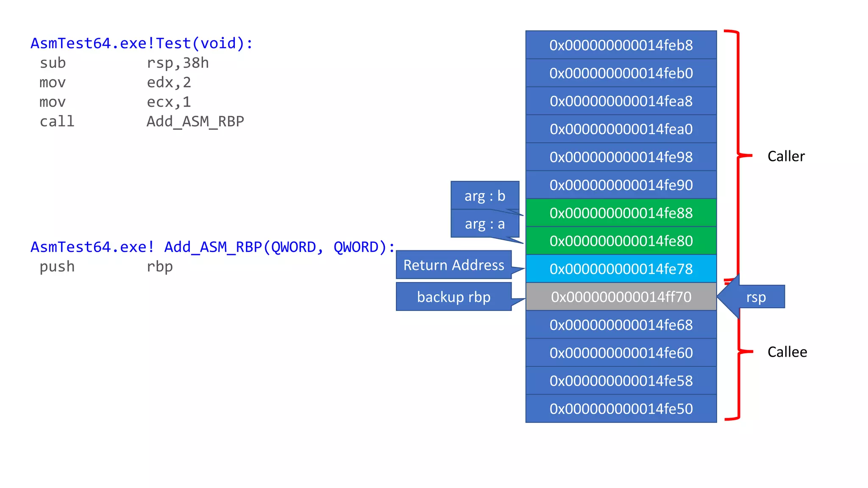
Task: Select the gray 0x000000000014ff70 stack cell
Action: (621, 297)
